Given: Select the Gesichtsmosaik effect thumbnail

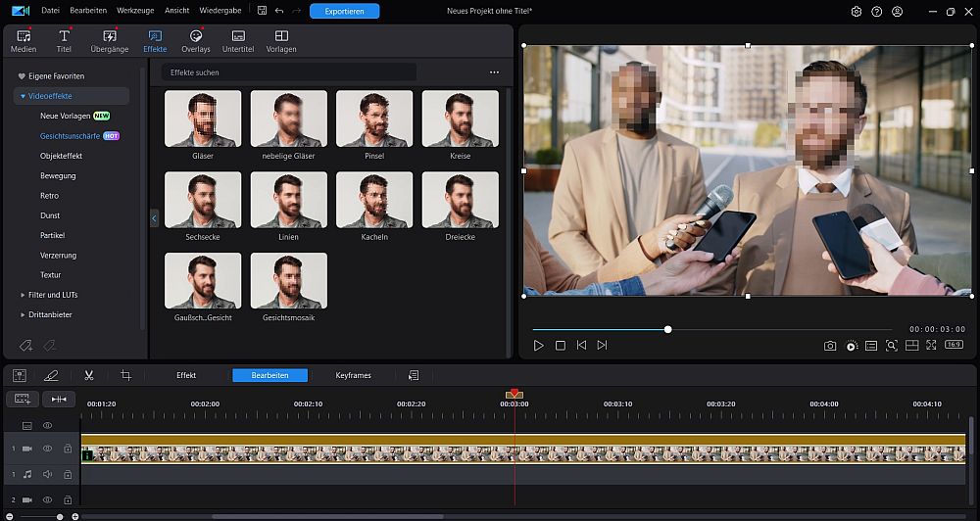Looking at the screenshot, I should [x=289, y=280].
